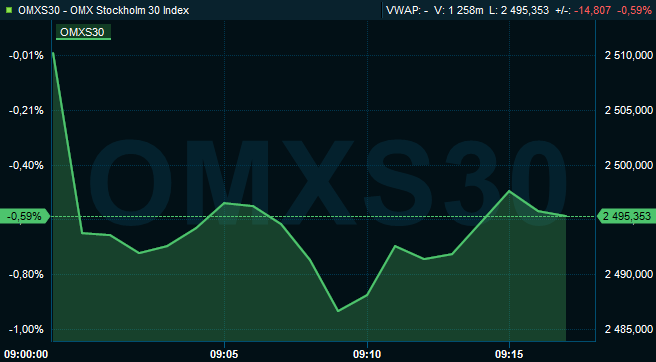656x362 pixels.
Task: Click the volume V: 1 258m field
Action: (x=459, y=10)
